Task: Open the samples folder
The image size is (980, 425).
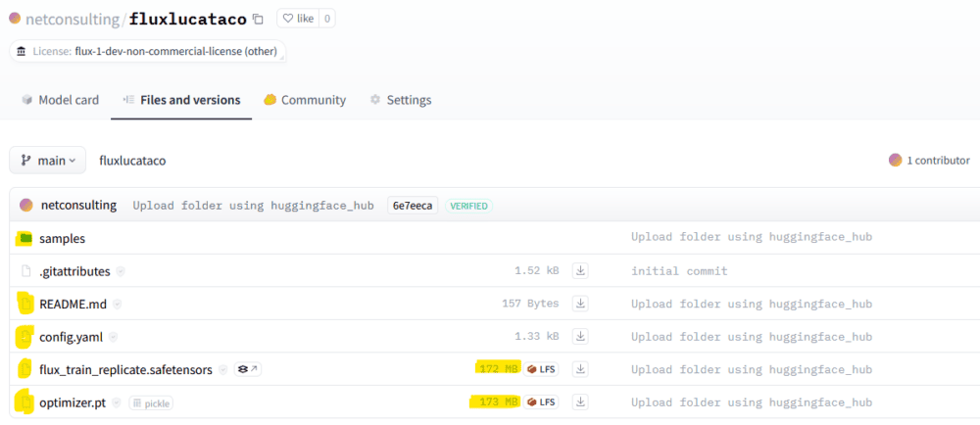Action: (x=63, y=238)
